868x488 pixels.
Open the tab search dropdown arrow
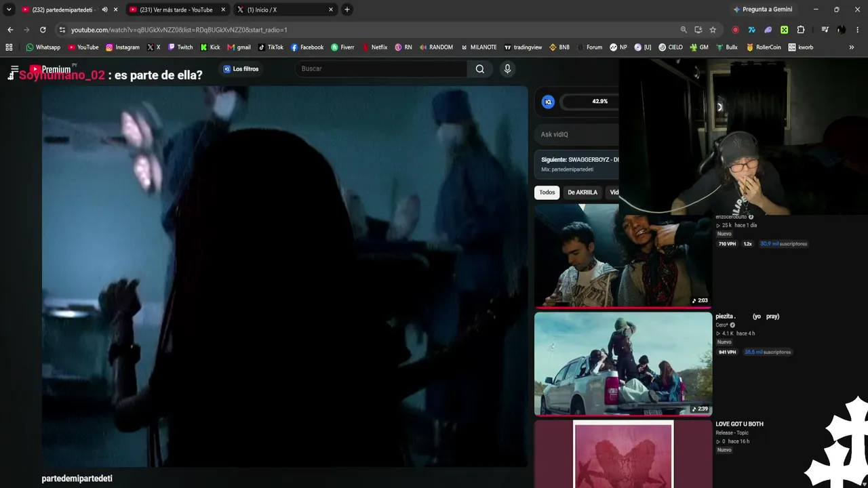click(9, 9)
